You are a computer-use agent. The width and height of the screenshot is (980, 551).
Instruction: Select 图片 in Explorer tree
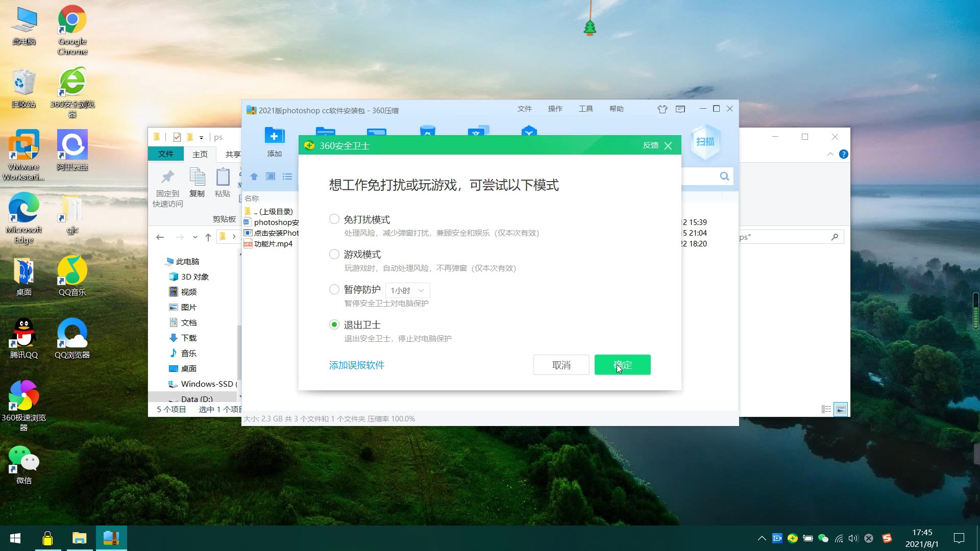[183, 307]
